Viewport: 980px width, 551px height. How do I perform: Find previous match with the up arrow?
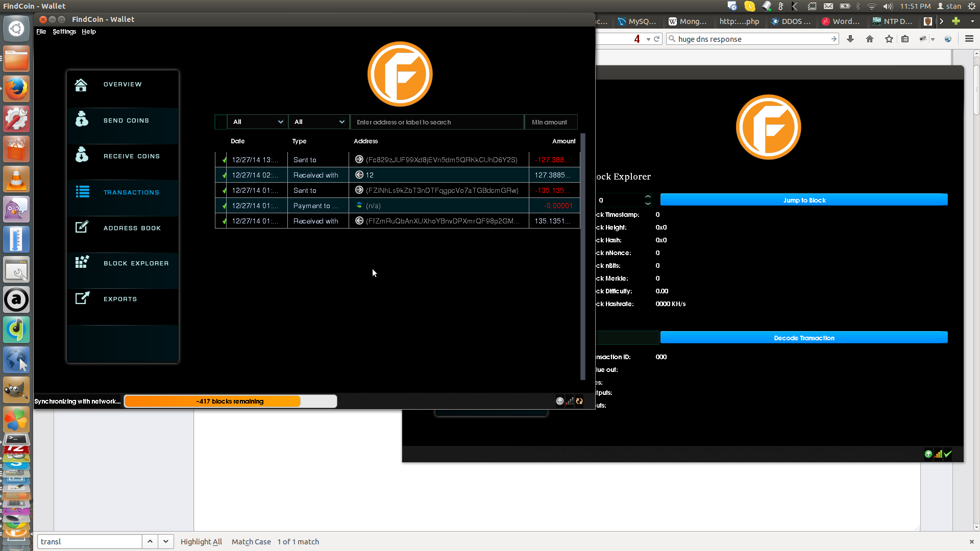click(x=150, y=541)
